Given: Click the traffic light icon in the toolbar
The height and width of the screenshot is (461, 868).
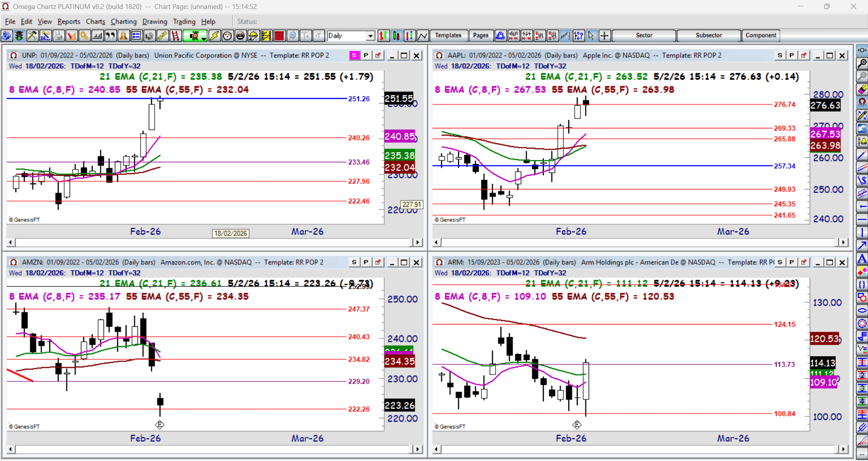Looking at the screenshot, I should (19, 36).
